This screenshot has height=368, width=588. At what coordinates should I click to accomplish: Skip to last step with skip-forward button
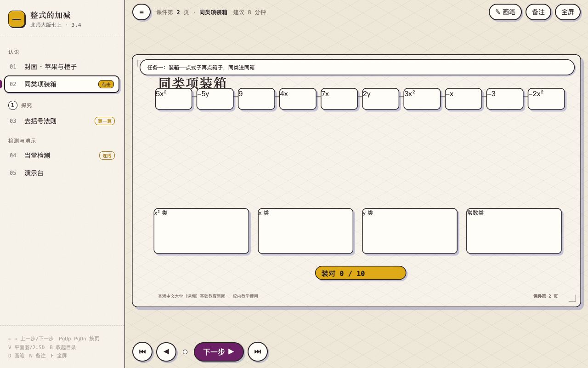click(x=258, y=351)
